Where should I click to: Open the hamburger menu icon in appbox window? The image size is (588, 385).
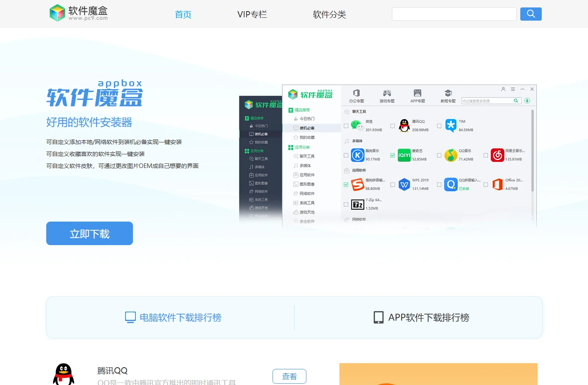pos(513,89)
